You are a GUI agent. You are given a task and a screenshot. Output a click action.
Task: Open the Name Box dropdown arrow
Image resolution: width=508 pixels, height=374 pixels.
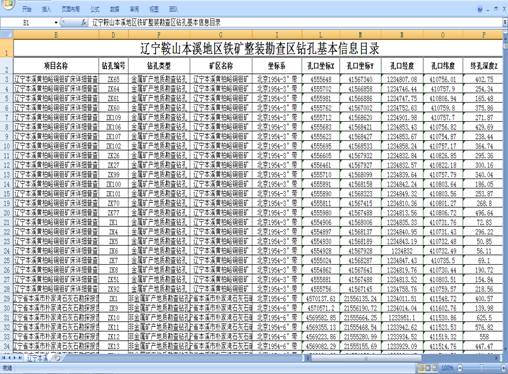(x=56, y=23)
